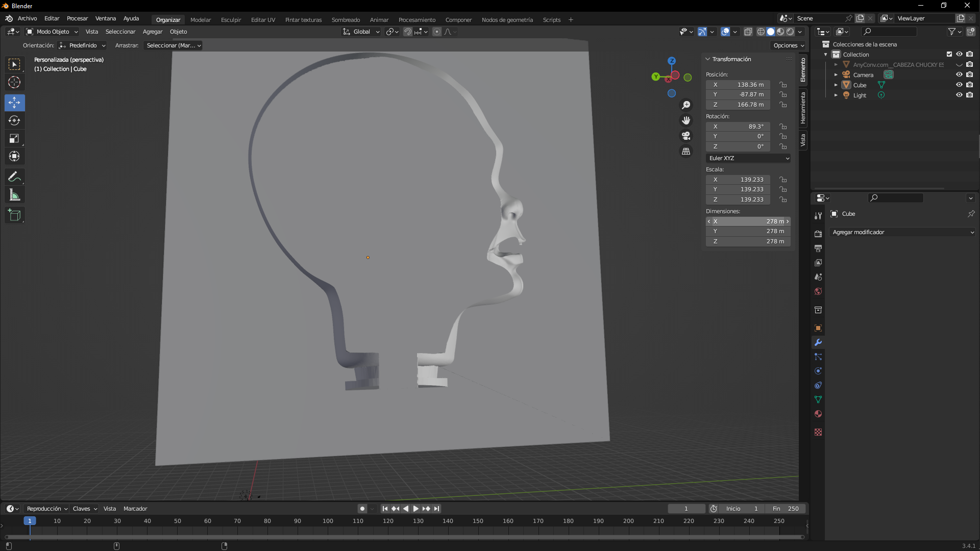This screenshot has height=551, width=980.
Task: Switch to the Esculpir workspace tab
Action: point(231,20)
